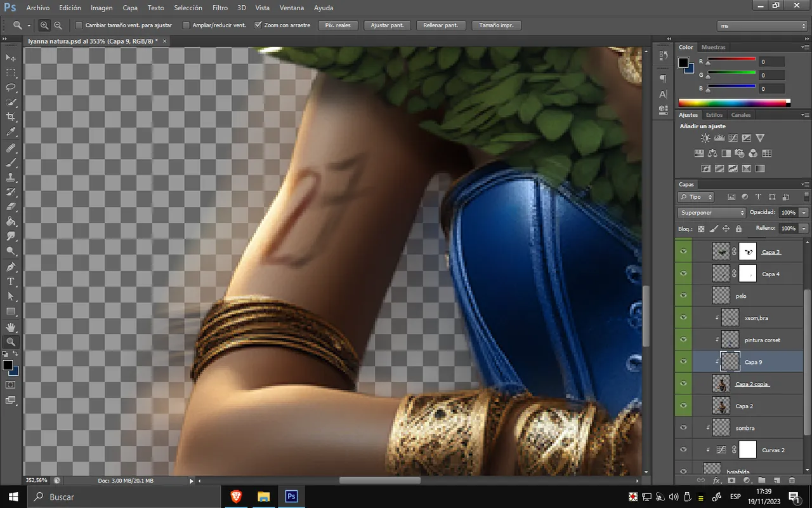Select the Zoom Out magnifier option
This screenshot has width=812, height=508.
click(x=58, y=25)
